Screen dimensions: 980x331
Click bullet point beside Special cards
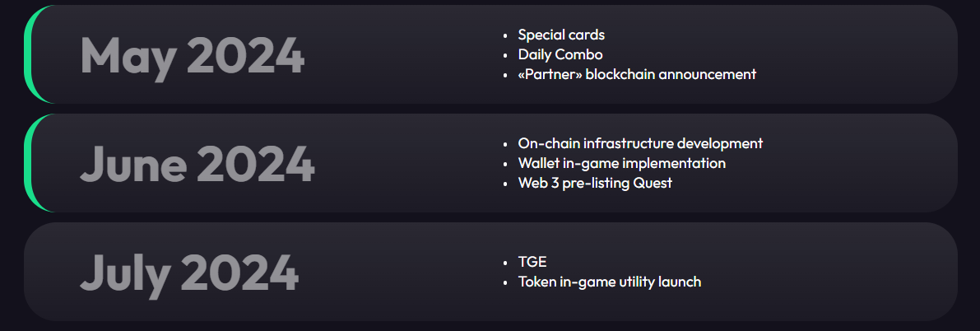(x=505, y=35)
